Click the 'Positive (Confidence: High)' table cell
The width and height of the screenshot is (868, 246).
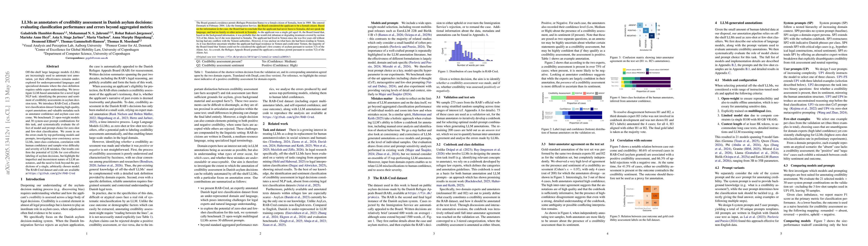tap(280, 65)
